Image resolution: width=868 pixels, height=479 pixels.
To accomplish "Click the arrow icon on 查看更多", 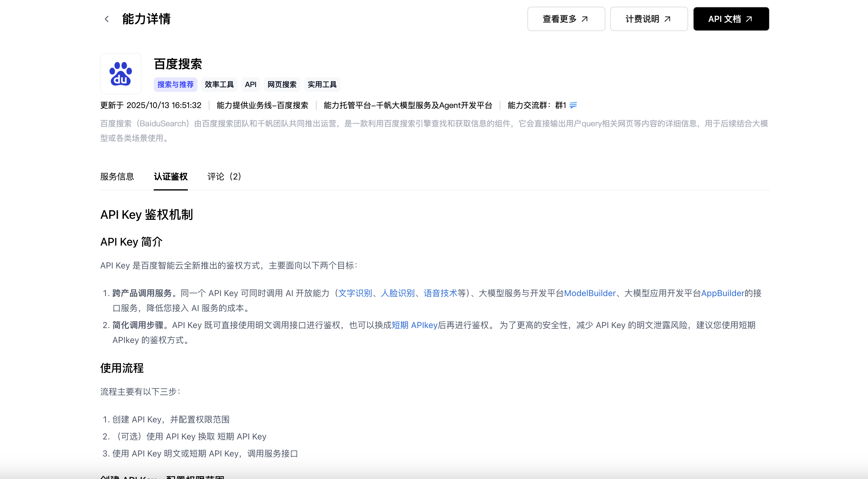I will [x=585, y=19].
